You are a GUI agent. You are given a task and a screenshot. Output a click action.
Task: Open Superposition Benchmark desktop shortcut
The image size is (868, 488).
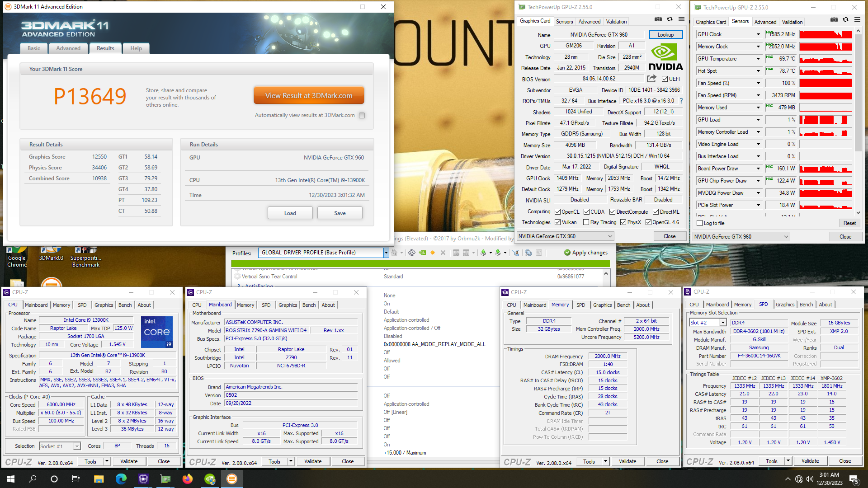(x=86, y=257)
